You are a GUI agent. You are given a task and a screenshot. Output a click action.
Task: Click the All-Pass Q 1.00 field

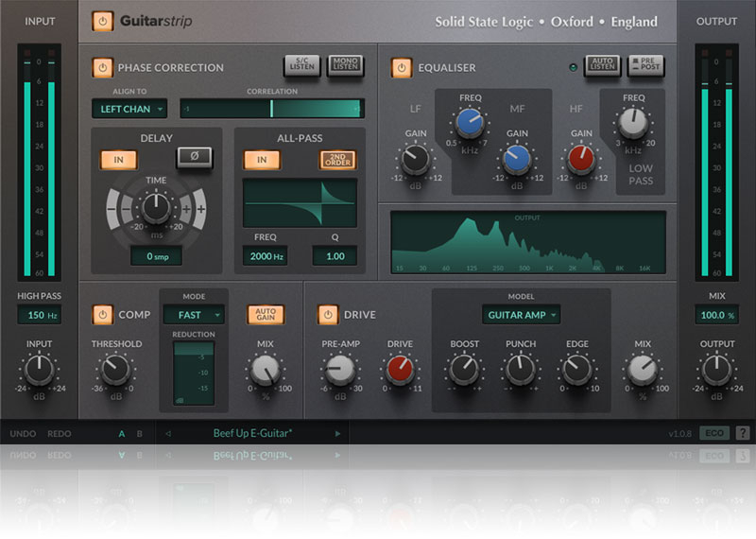(335, 256)
